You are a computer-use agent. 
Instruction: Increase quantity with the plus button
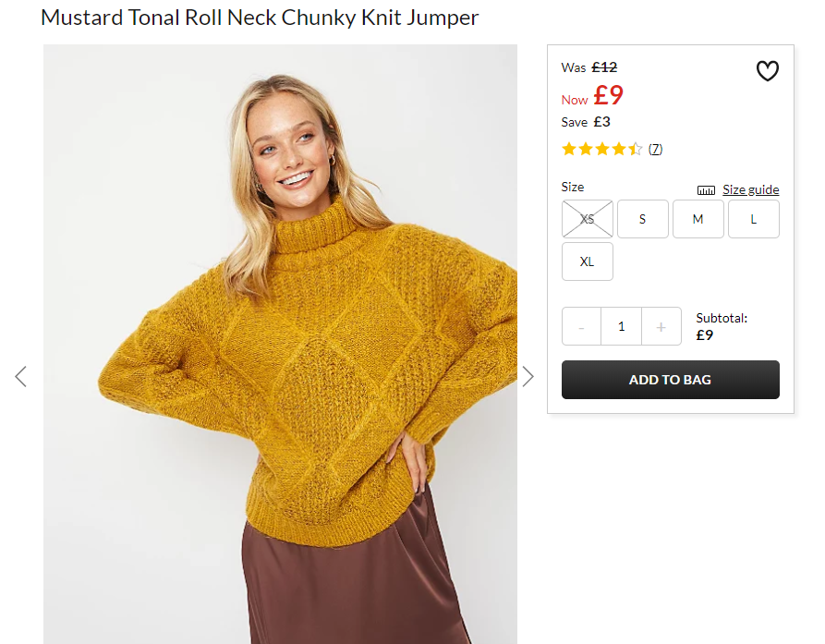click(661, 326)
